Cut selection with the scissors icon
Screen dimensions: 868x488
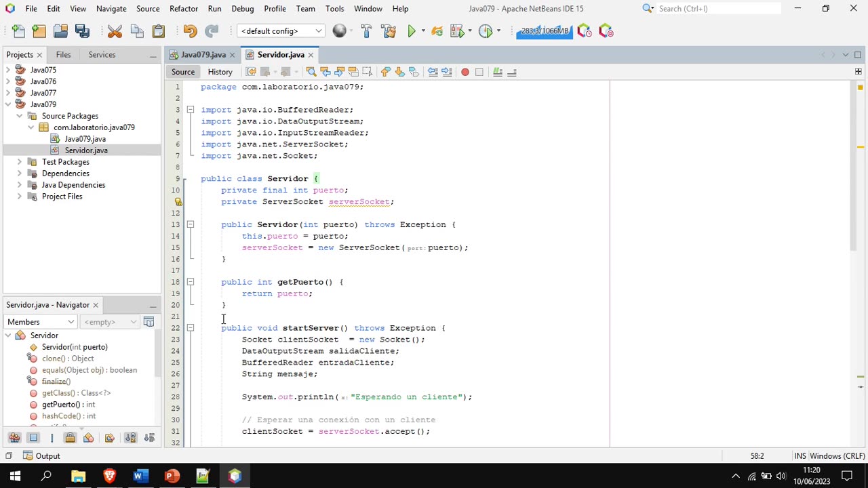(x=115, y=31)
